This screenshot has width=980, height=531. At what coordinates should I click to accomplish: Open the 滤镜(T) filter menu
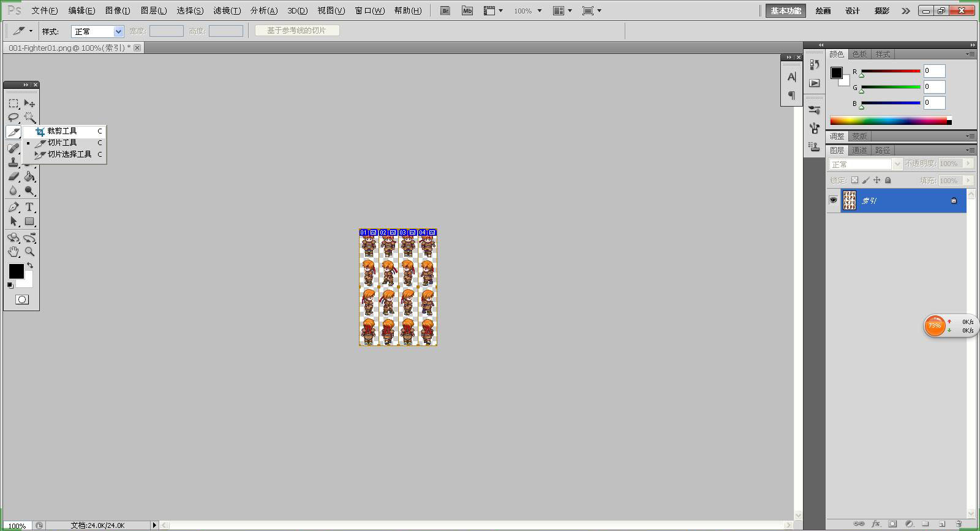227,10
